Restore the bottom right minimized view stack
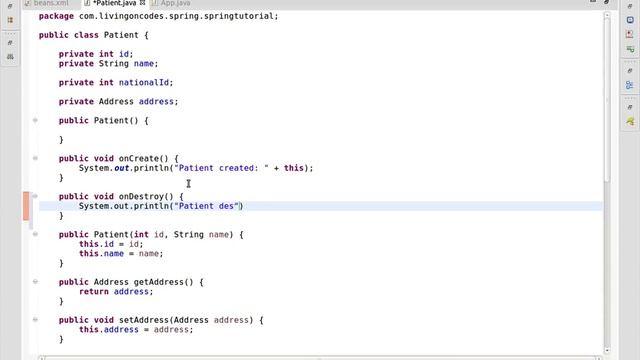 [630, 107]
